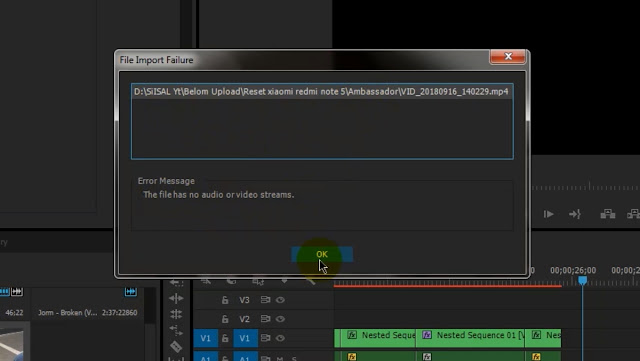The image size is (640, 361).
Task: Select the 'Jorm - Broken (V...' project item
Action: pyautogui.click(x=68, y=313)
